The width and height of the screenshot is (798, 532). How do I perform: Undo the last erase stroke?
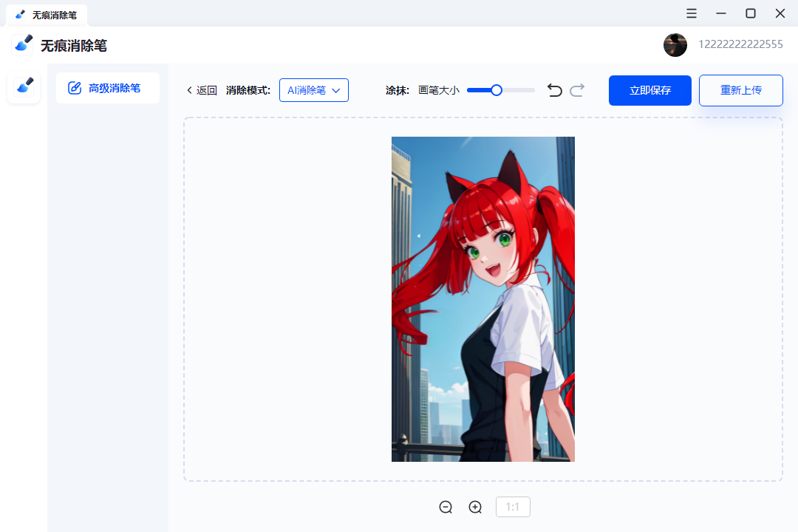[554, 91]
